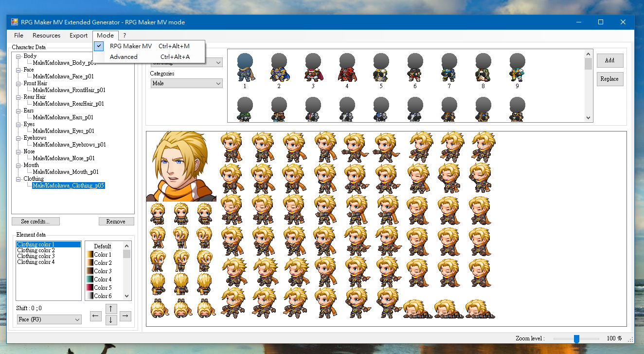Image resolution: width=644 pixels, height=354 pixels.
Task: Click the shift up arrow button
Action: pyautogui.click(x=111, y=309)
